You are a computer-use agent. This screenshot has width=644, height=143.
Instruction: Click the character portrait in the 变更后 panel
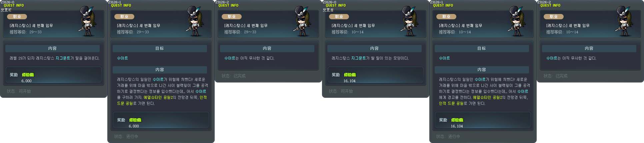tap(410, 21)
